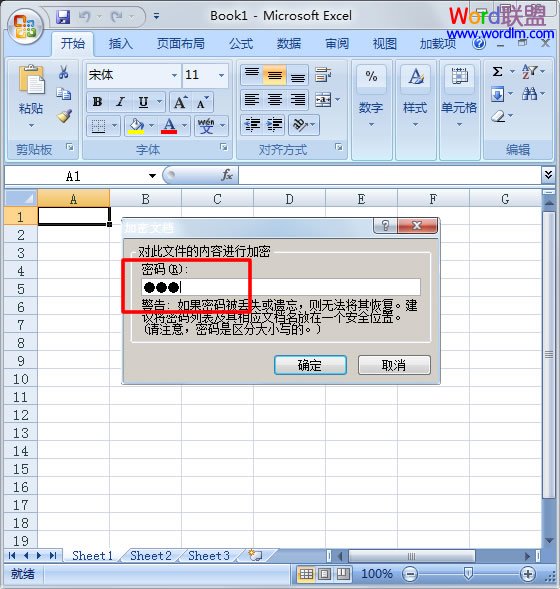Toggle middle vertical alignment

[275, 74]
